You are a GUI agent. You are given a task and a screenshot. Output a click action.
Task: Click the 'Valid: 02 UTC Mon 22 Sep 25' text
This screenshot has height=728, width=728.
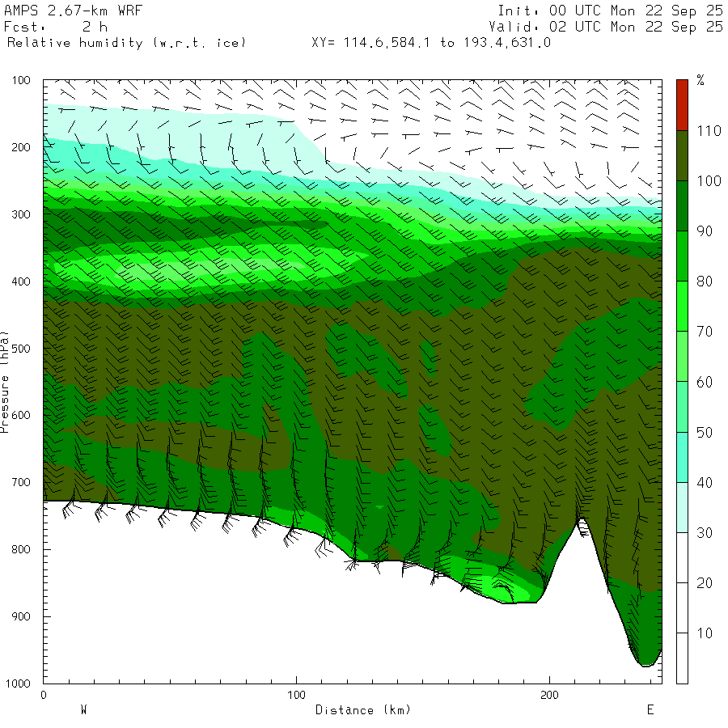click(606, 27)
